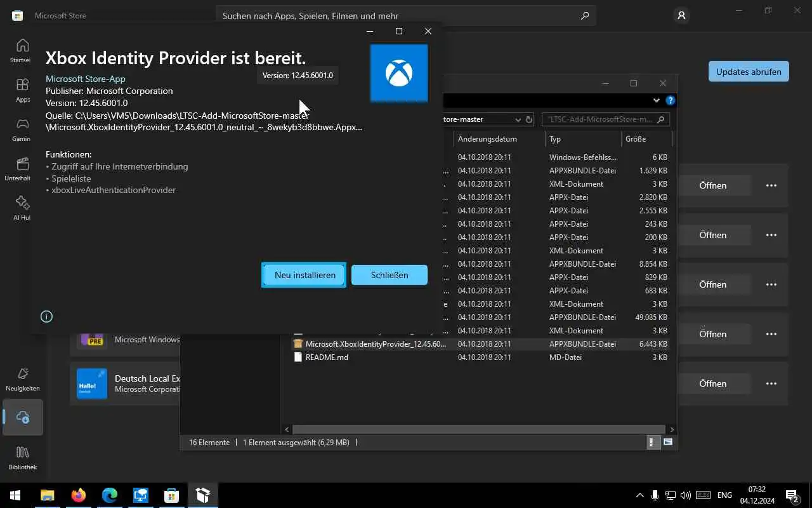
Task: Click the microphone icon in system tray
Action: [655, 495]
